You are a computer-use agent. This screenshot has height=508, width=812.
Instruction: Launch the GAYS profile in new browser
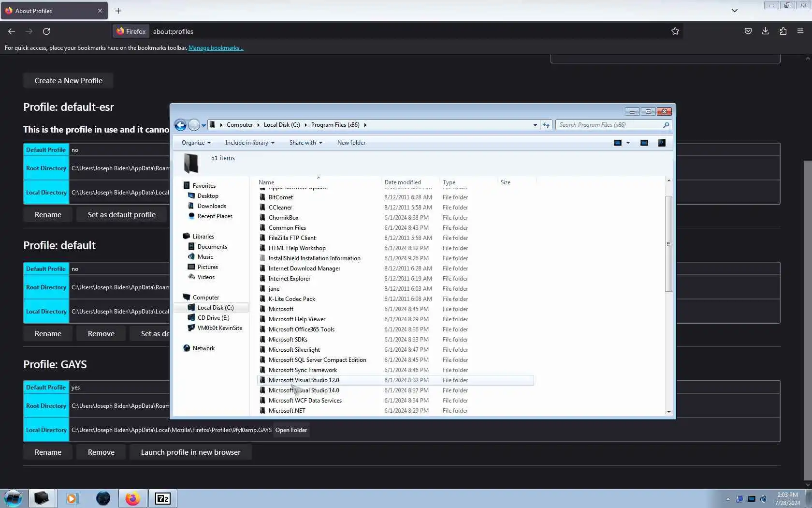click(190, 452)
